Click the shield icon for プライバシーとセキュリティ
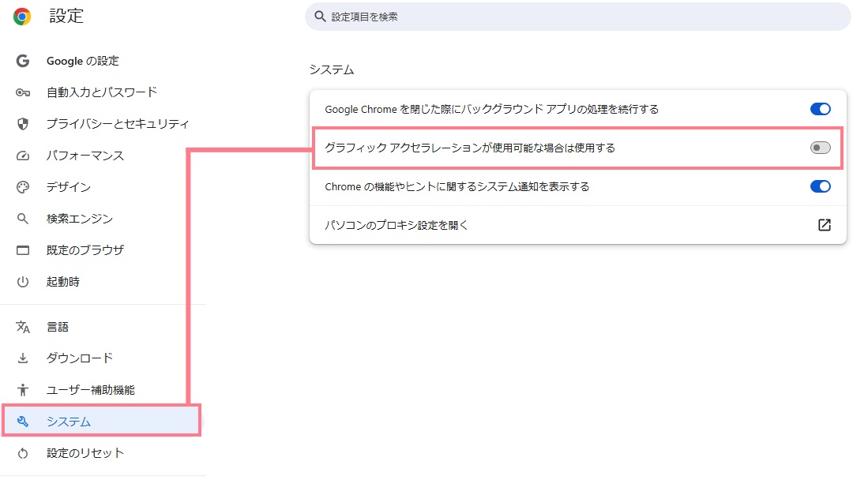 click(x=23, y=124)
